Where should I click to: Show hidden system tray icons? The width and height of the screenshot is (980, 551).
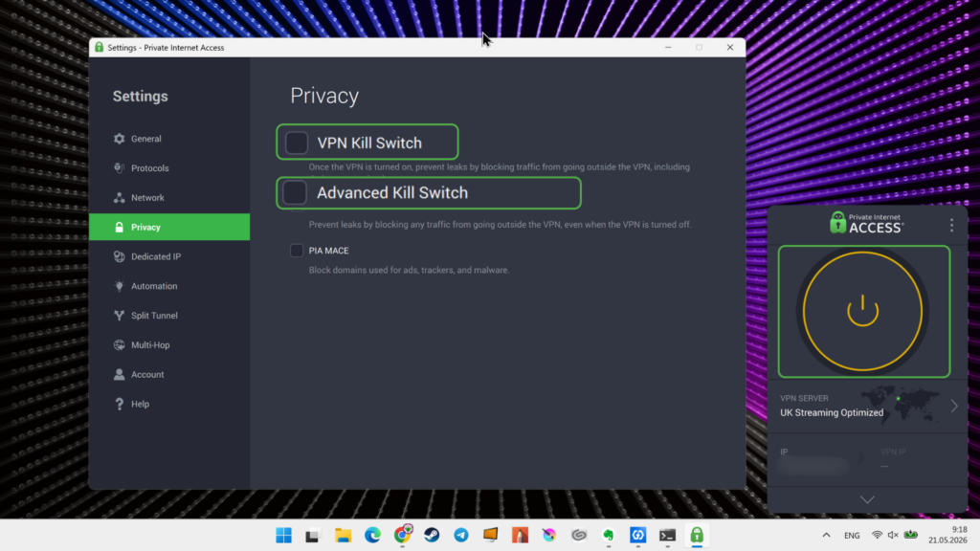point(826,536)
